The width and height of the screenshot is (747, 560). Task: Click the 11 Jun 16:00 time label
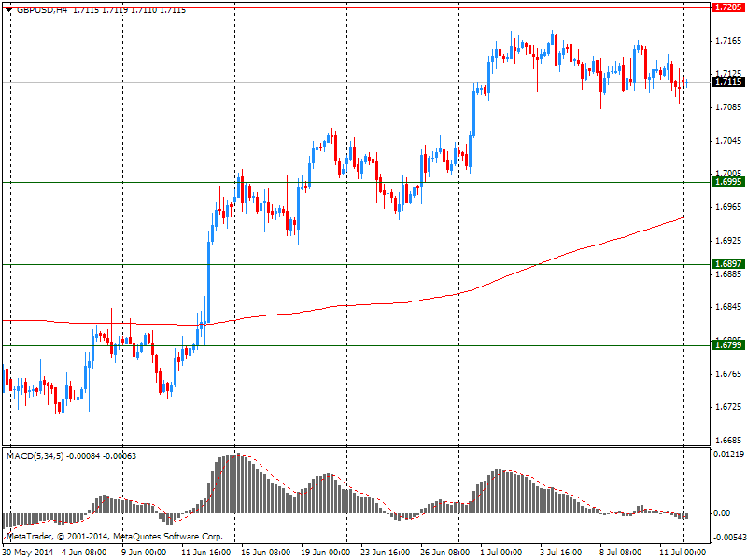tap(205, 553)
